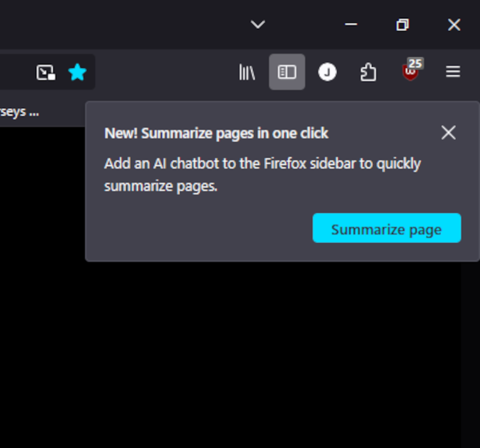Viewport: 480px width, 448px height.
Task: Open the Library bookshelf icon
Action: tap(247, 72)
